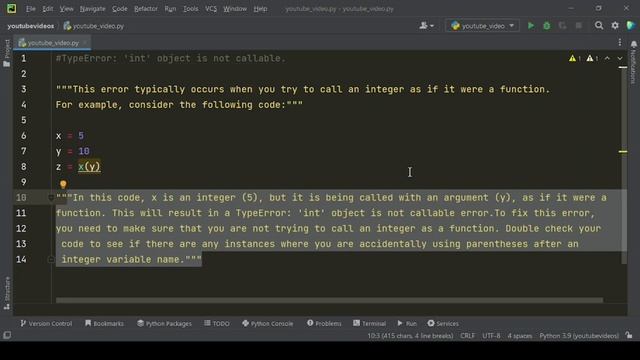640x360 pixels.
Task: Open the Version Control tool window
Action: tap(46, 323)
